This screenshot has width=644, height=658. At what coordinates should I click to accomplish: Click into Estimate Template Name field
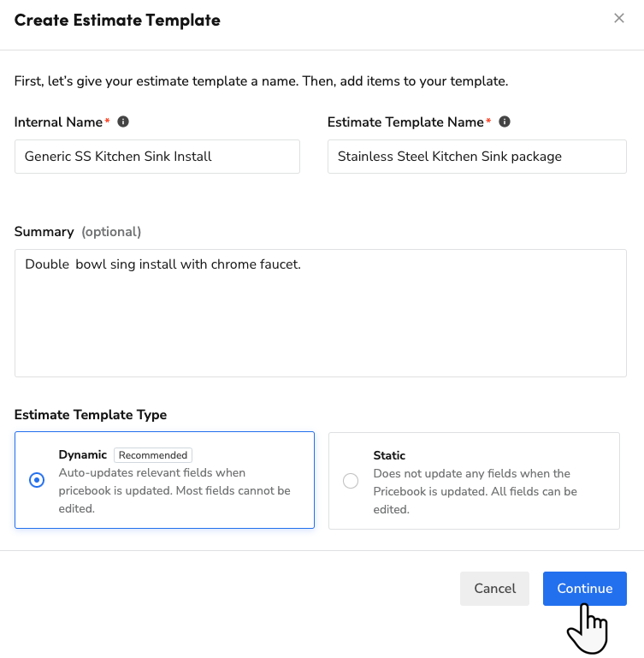(x=476, y=157)
